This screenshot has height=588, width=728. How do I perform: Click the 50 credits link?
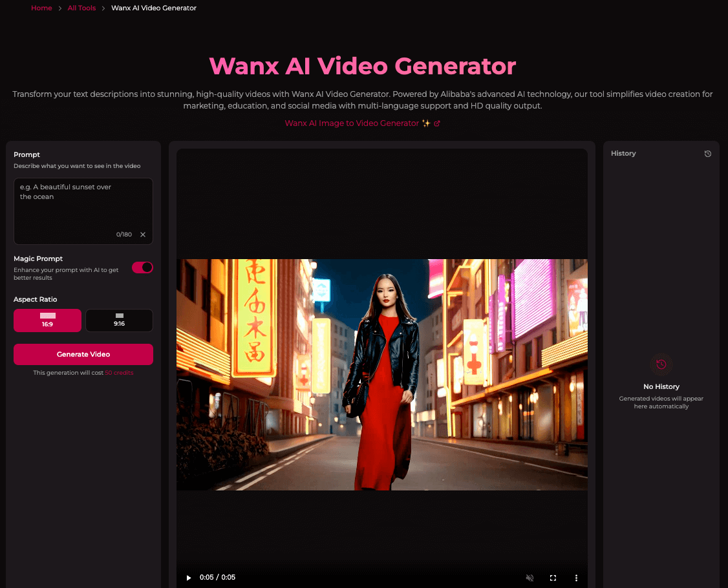tap(119, 373)
